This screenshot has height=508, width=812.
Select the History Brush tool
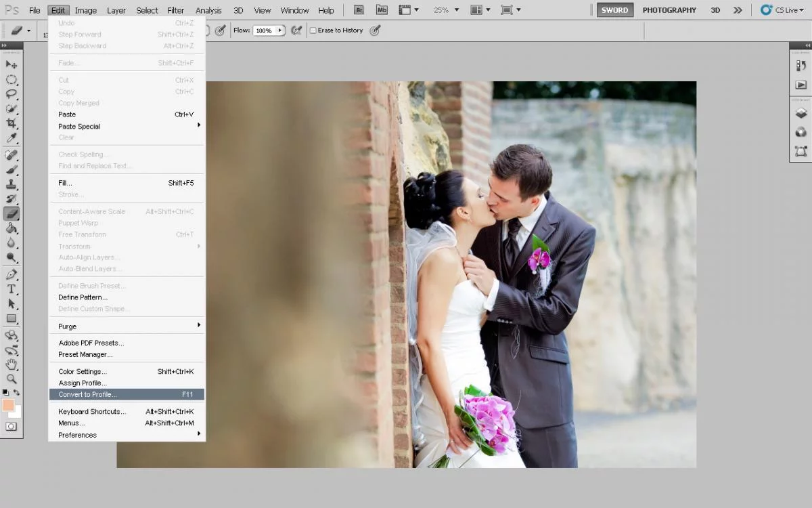(x=12, y=199)
